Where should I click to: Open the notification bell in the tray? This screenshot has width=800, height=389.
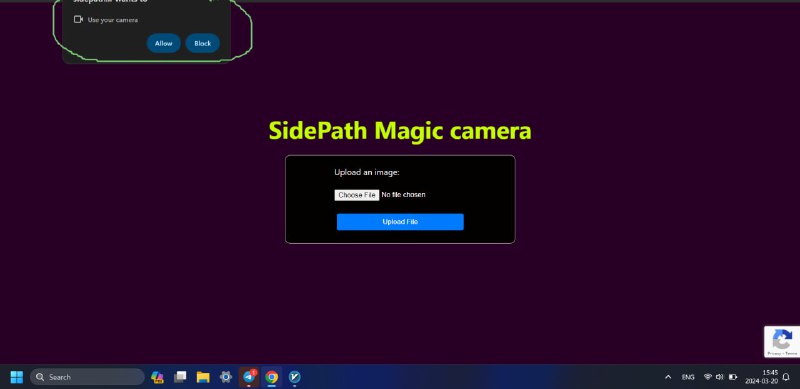(x=786, y=377)
